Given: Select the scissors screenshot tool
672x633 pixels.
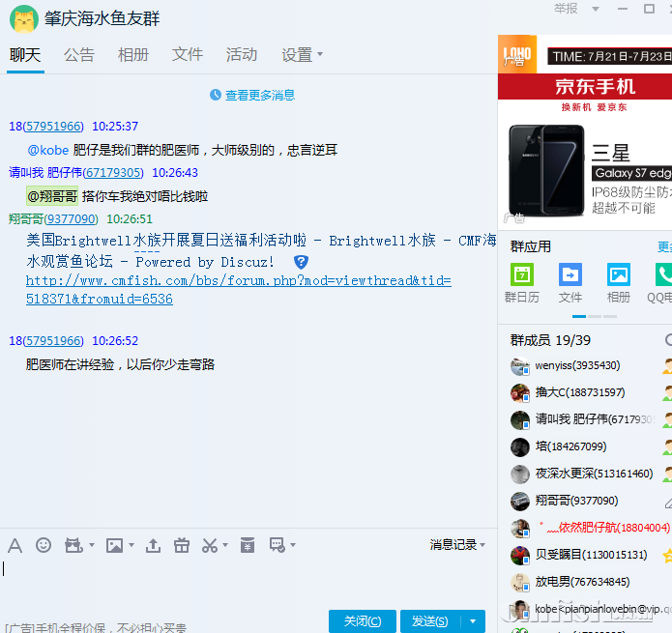Looking at the screenshot, I should [210, 545].
